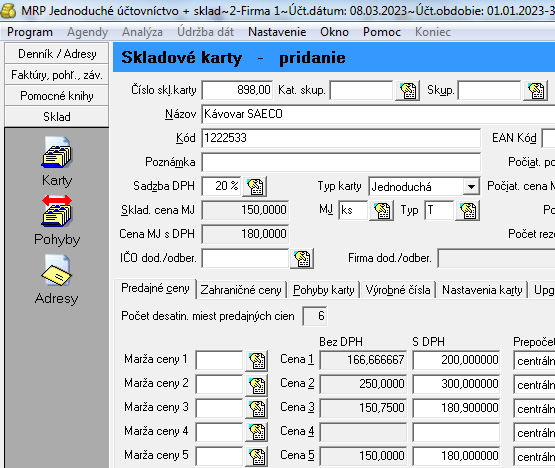Click the Marža ceny 1 input field
The width and height of the screenshot is (555, 468).
219,360
